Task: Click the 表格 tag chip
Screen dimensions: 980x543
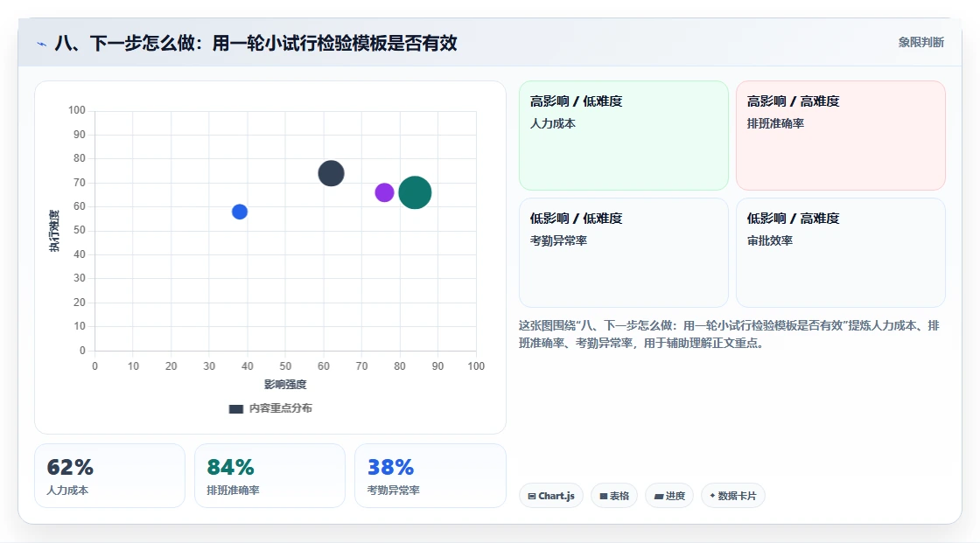Action: click(x=614, y=496)
